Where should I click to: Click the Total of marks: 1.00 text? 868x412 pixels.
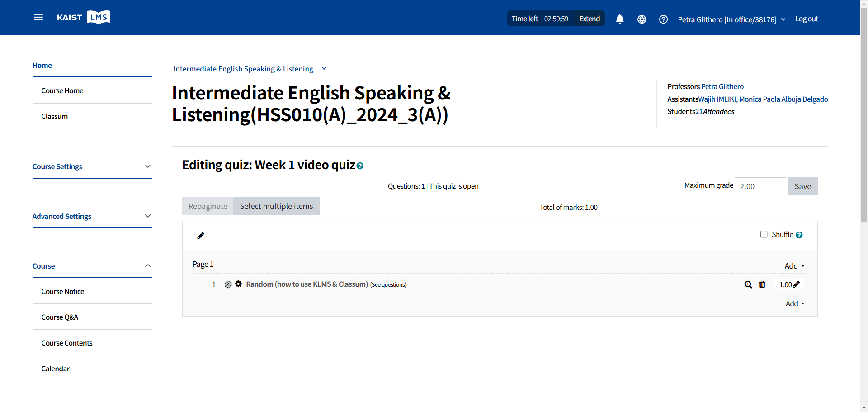[x=569, y=207]
